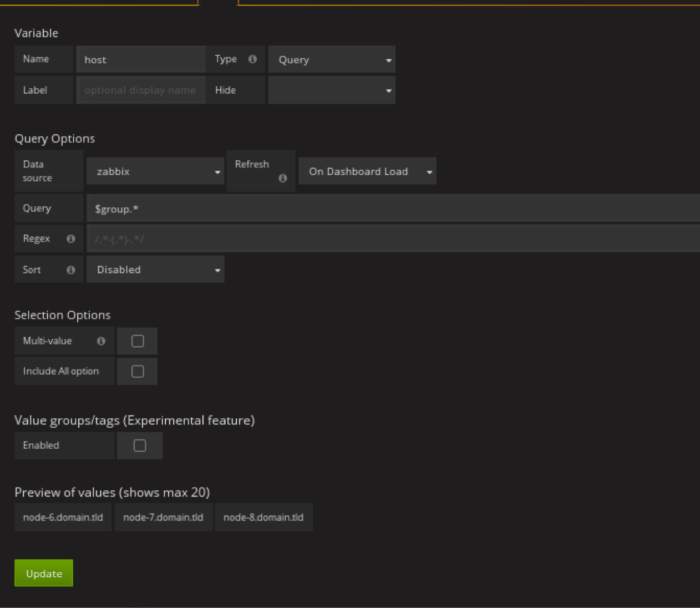Image resolution: width=700 pixels, height=608 pixels.
Task: Select node-6.domain.tld preview value
Action: (x=63, y=517)
